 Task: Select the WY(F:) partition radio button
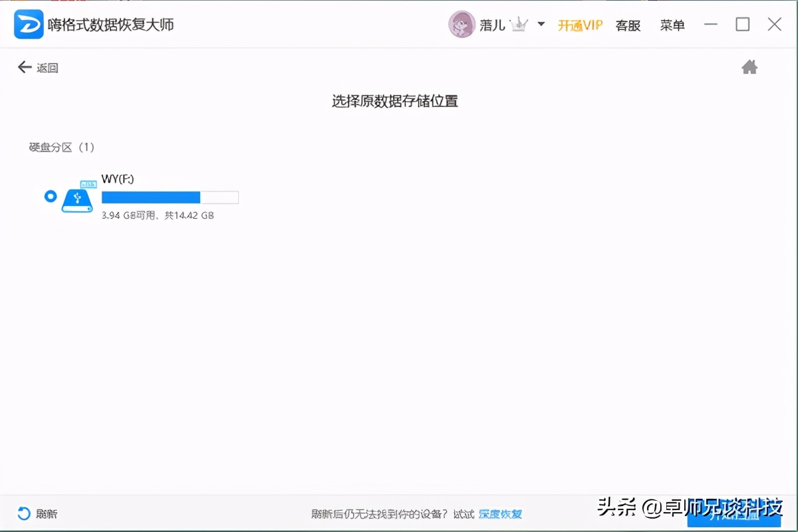click(50, 197)
